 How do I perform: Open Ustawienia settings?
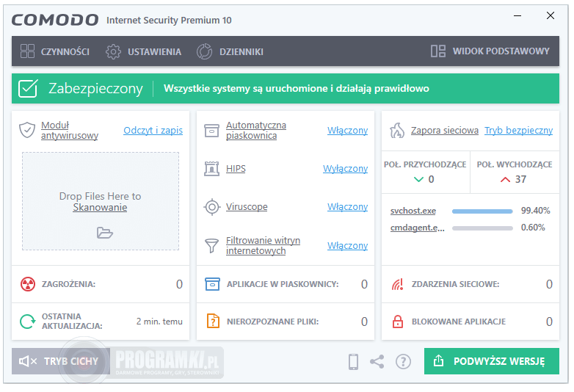point(144,51)
